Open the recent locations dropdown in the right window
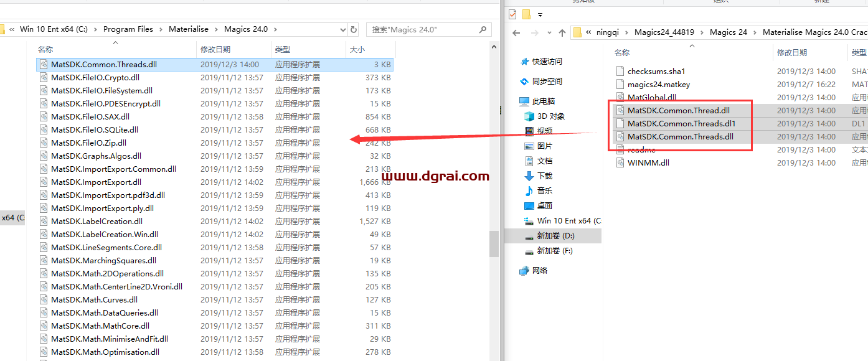This screenshot has width=868, height=361. 549,32
